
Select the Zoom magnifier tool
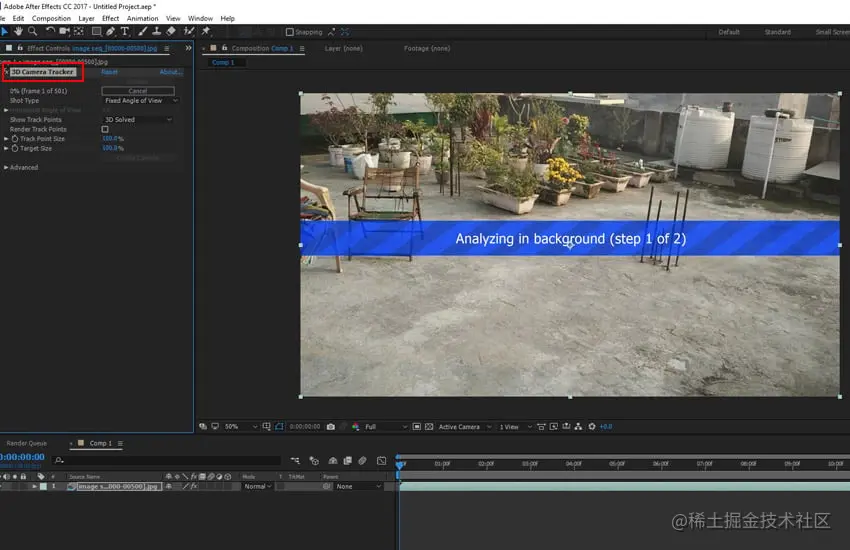(x=34, y=32)
